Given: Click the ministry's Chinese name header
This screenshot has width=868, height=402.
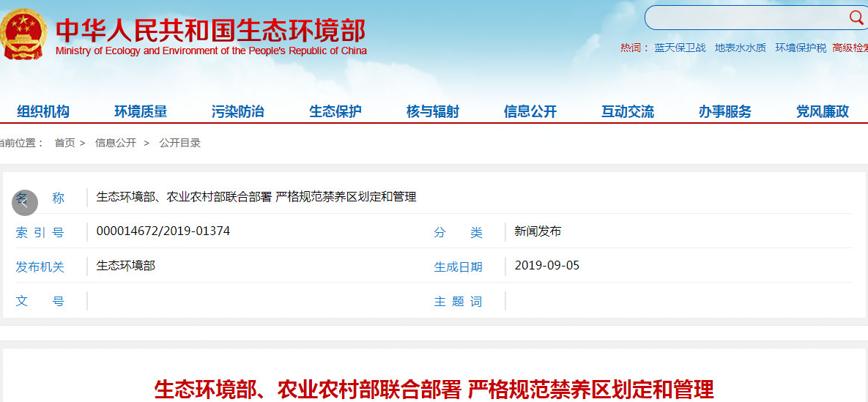Looking at the screenshot, I should 211,30.
